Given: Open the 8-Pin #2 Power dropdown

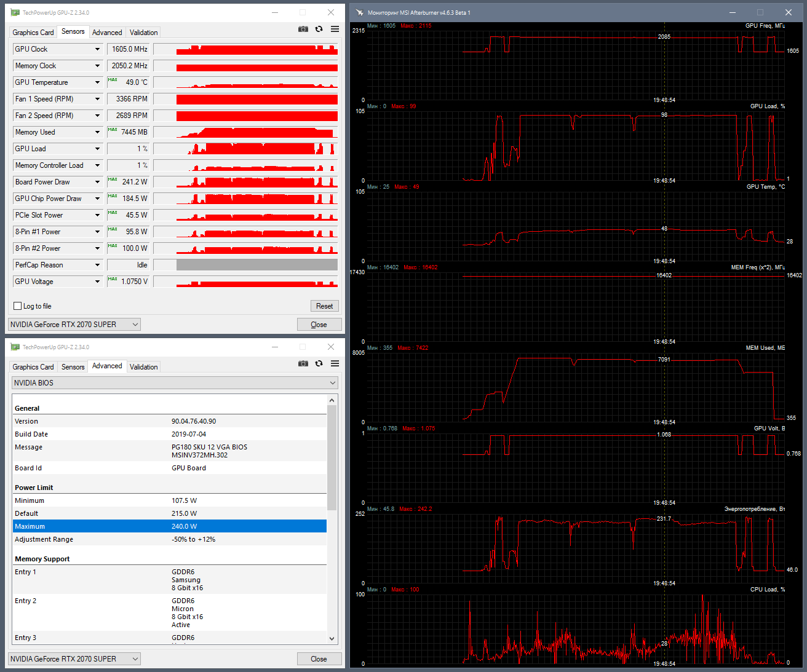Looking at the screenshot, I should click(x=97, y=248).
